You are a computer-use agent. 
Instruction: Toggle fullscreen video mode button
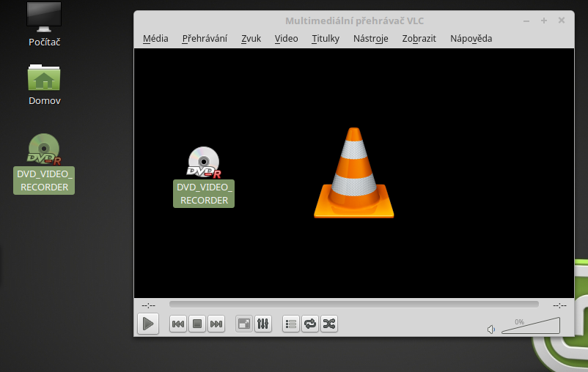[243, 324]
